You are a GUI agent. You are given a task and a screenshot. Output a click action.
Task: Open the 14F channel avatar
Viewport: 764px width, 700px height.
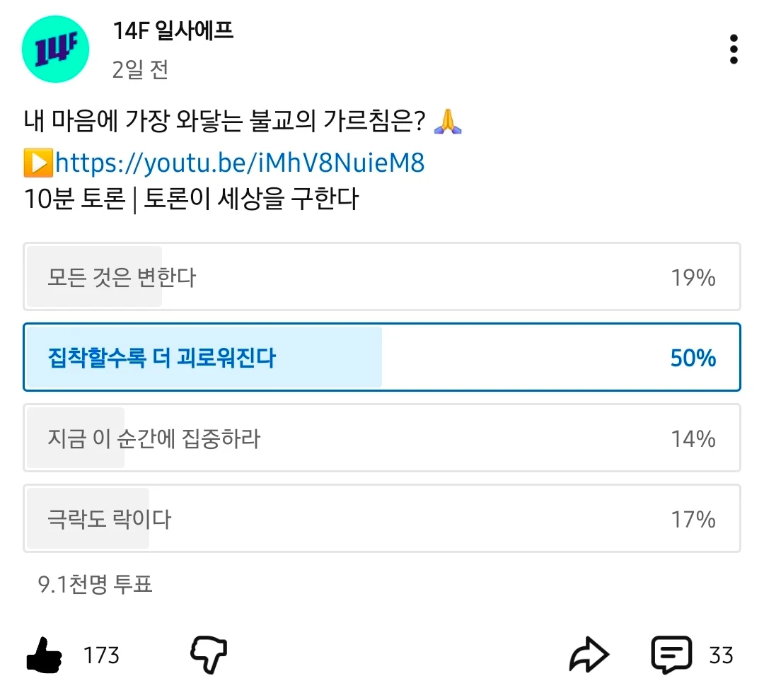pyautogui.click(x=56, y=49)
